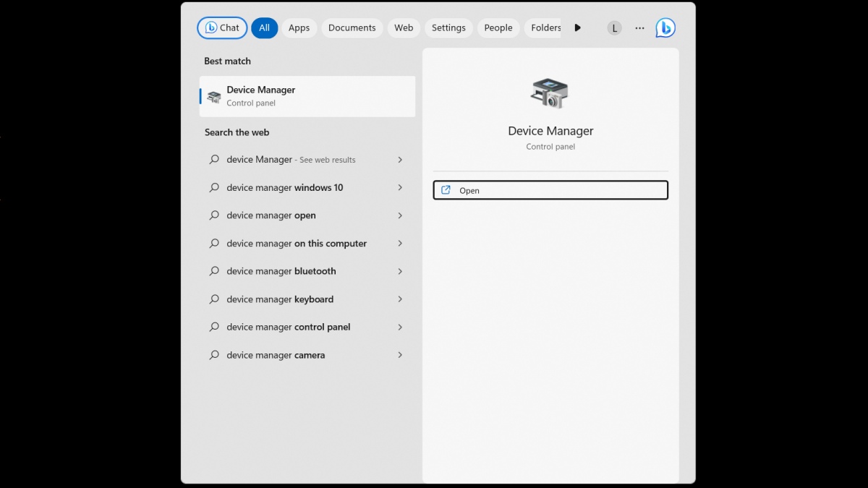This screenshot has width=868, height=488.
Task: Click the user account avatar labeled L
Action: point(614,28)
